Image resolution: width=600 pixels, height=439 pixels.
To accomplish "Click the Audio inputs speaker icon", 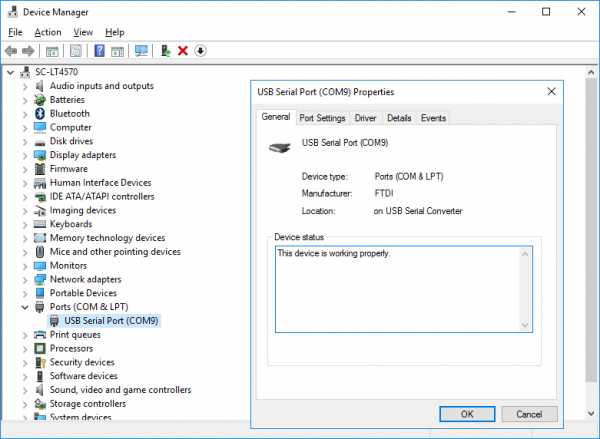I will pyautogui.click(x=39, y=86).
